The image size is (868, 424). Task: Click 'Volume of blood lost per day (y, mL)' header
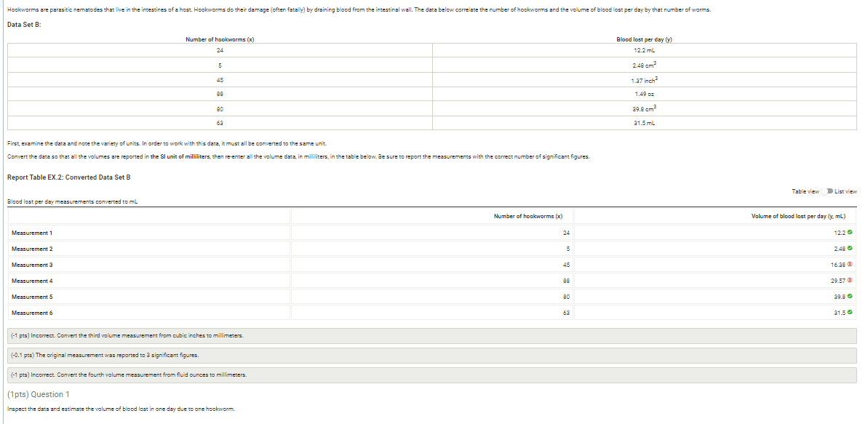pyautogui.click(x=798, y=216)
